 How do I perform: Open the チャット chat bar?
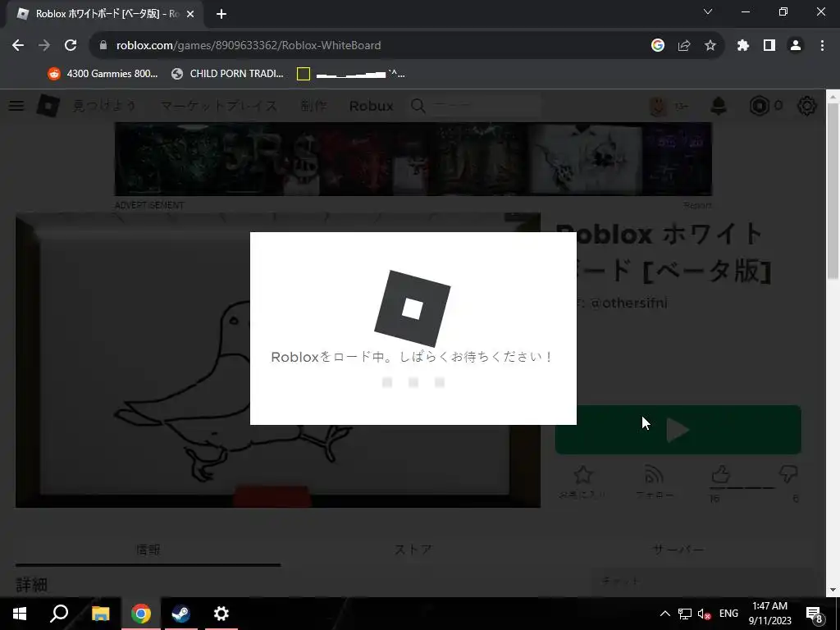[x=702, y=582]
